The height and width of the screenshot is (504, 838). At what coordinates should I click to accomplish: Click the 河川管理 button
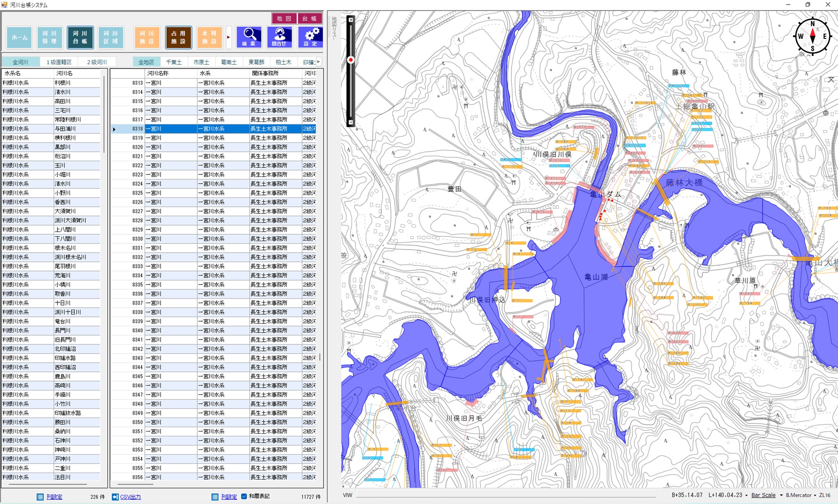(x=49, y=38)
